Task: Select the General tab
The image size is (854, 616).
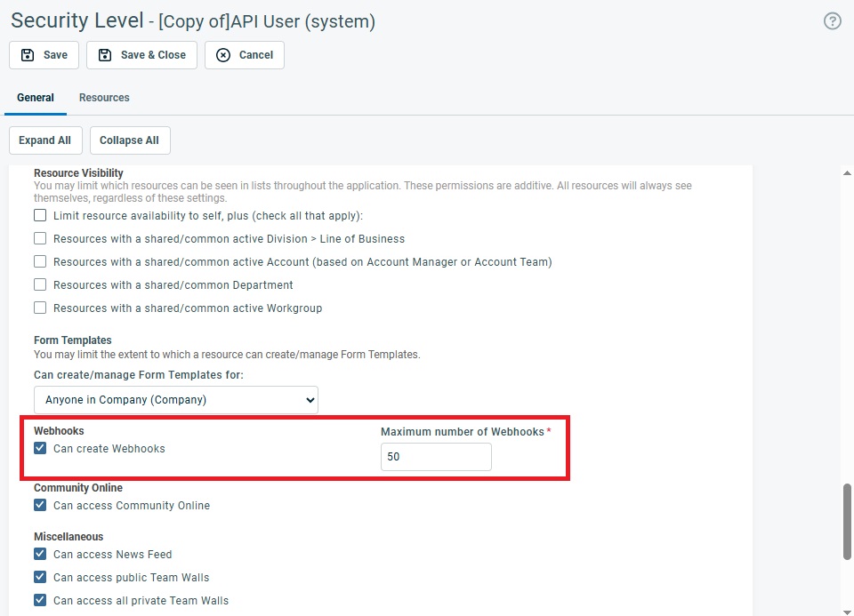Action: [36, 98]
